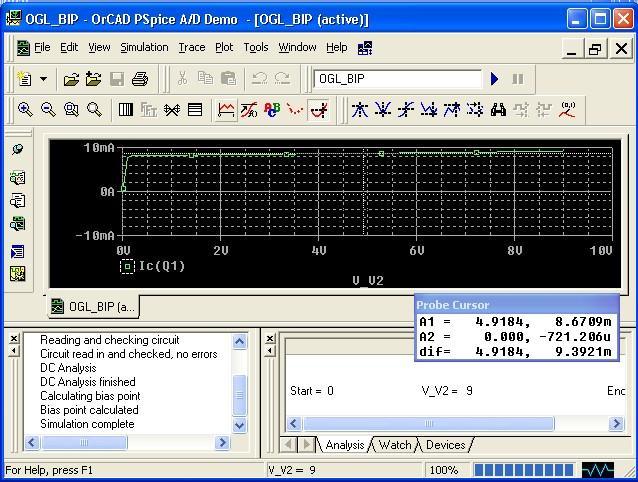Image resolution: width=638 pixels, height=482 pixels.
Task: Click the Zoom In magnifier icon
Action: (25, 110)
